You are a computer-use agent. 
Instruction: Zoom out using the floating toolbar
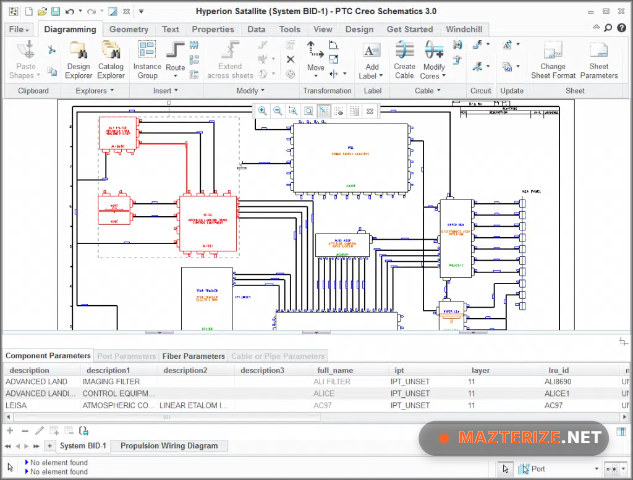(x=278, y=111)
